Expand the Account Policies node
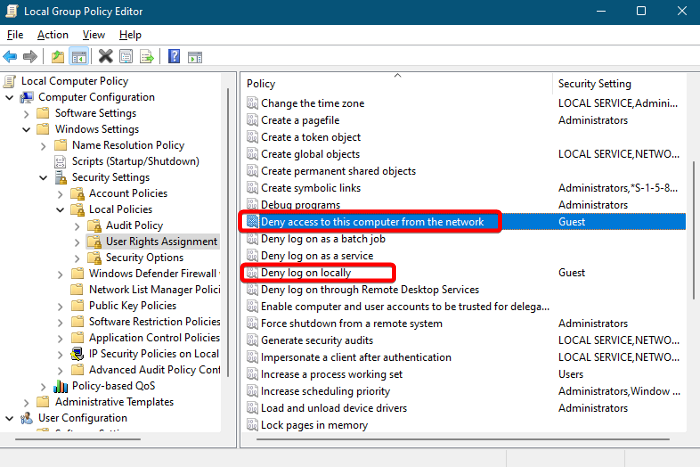Image resolution: width=700 pixels, height=467 pixels. (60, 194)
